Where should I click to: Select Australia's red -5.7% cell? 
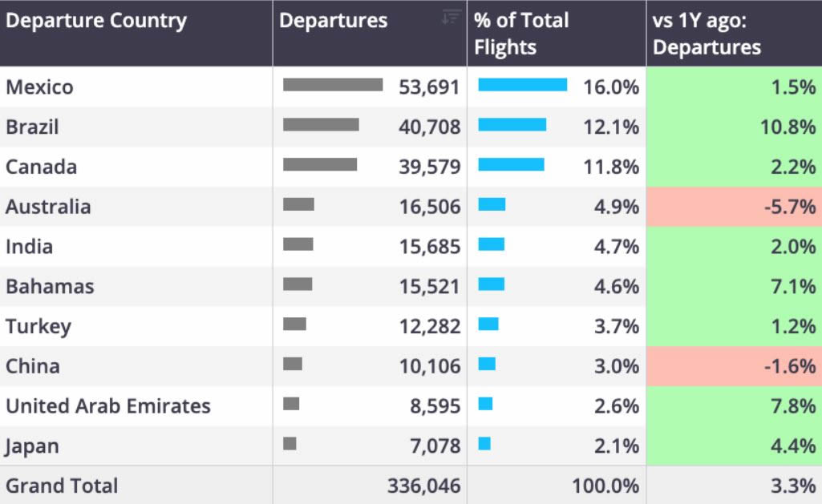[734, 207]
